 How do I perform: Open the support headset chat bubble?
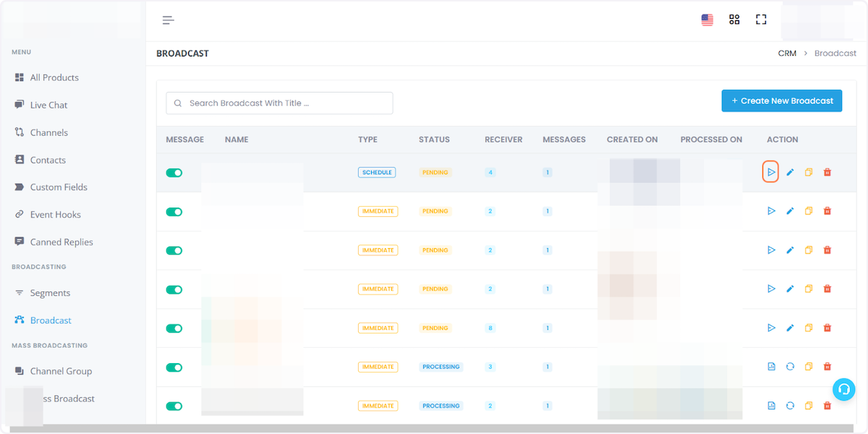click(843, 389)
